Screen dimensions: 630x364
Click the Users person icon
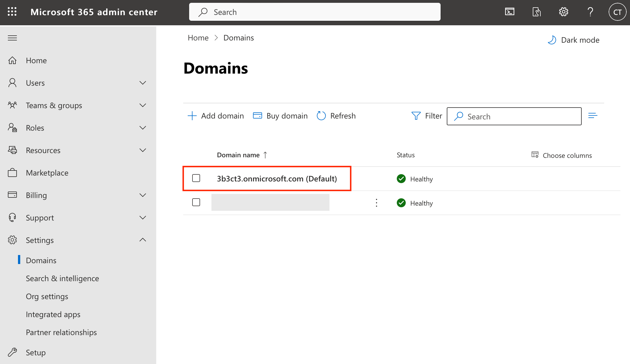12,83
